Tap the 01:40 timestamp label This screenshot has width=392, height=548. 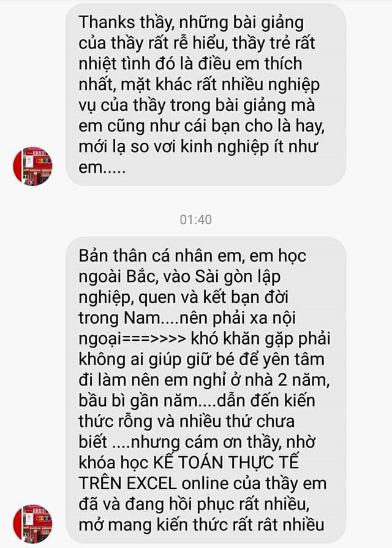coord(195,219)
